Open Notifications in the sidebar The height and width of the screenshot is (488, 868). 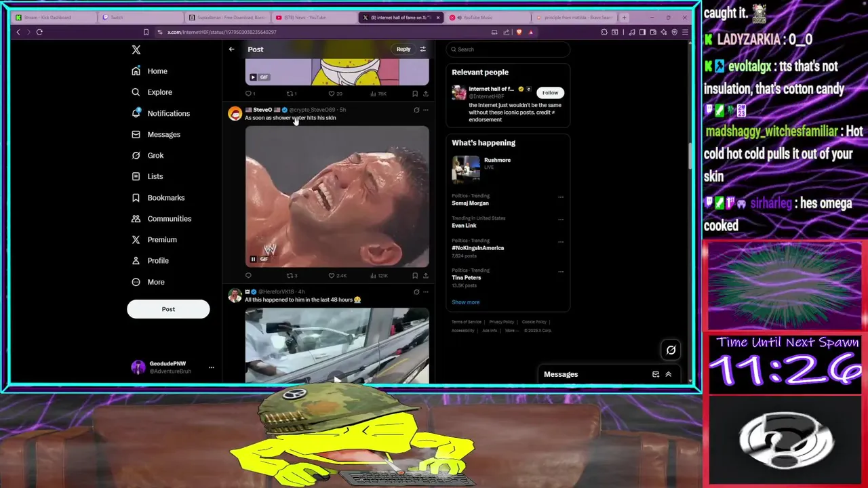coord(161,113)
